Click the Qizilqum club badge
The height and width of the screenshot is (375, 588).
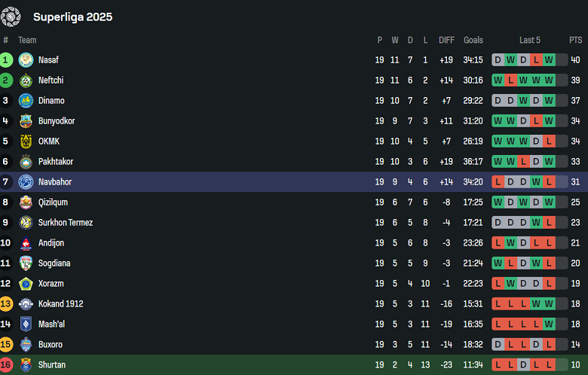click(26, 203)
